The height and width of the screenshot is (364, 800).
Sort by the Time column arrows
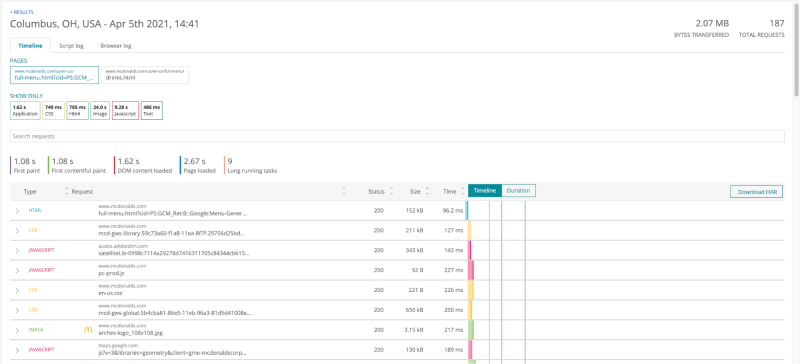coord(463,192)
